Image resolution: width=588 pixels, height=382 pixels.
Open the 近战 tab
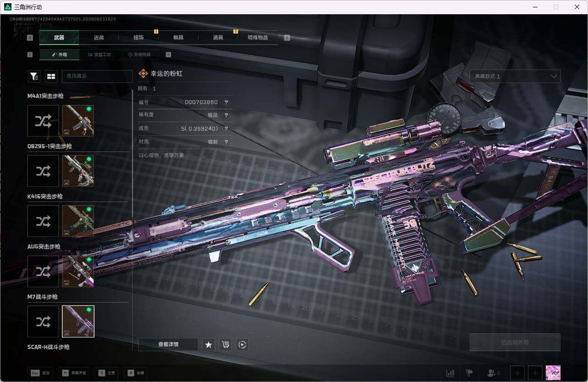coord(99,38)
